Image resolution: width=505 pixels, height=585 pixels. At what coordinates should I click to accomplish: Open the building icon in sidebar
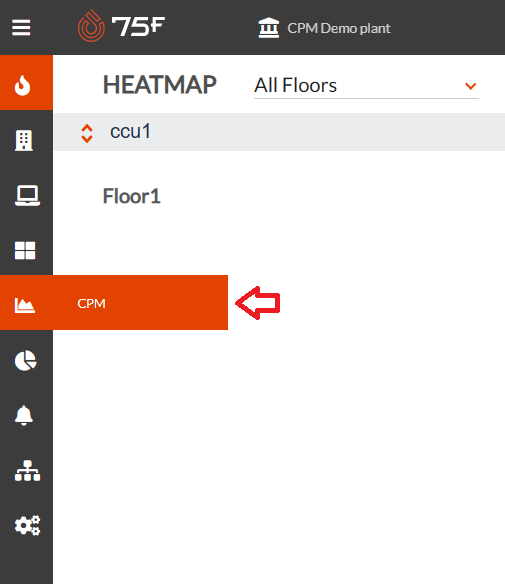pyautogui.click(x=24, y=141)
